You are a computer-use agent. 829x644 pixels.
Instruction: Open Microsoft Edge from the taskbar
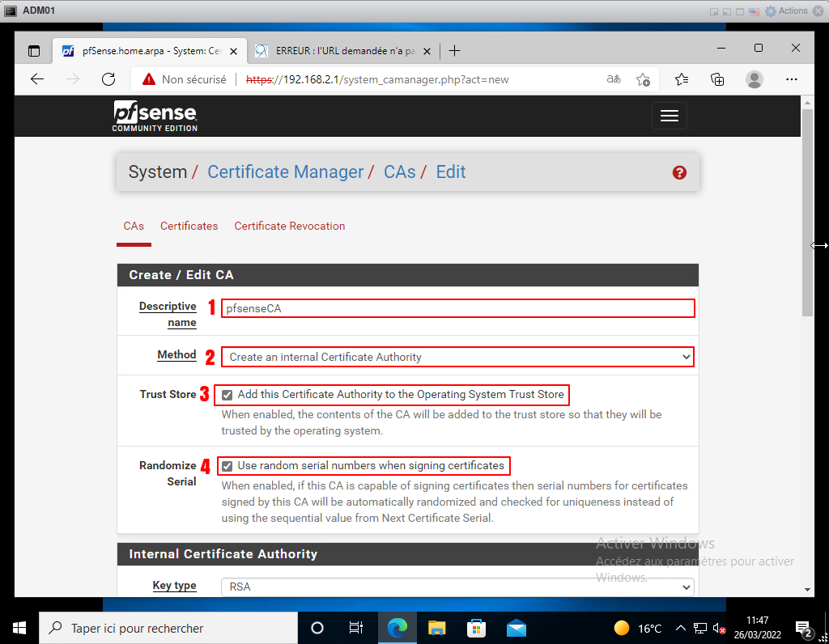pyautogui.click(x=397, y=628)
